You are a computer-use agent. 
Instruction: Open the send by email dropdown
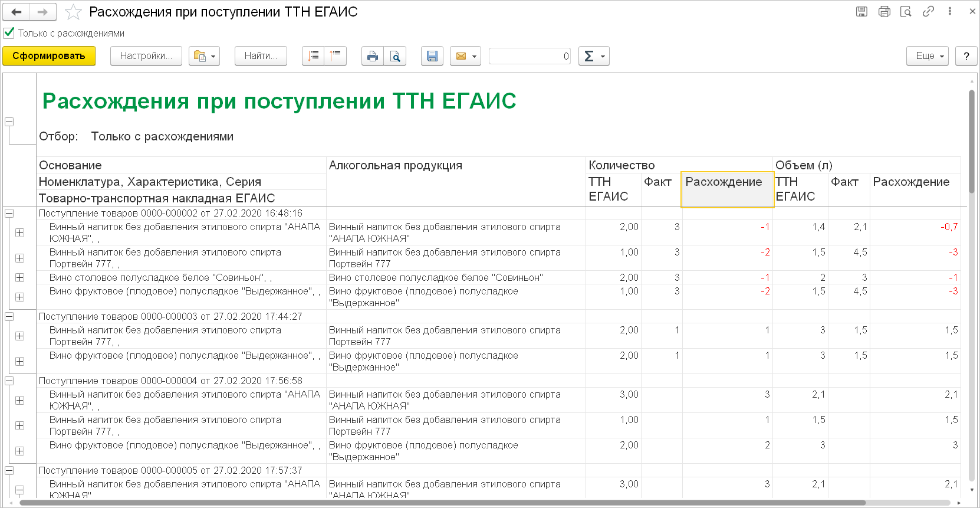465,56
